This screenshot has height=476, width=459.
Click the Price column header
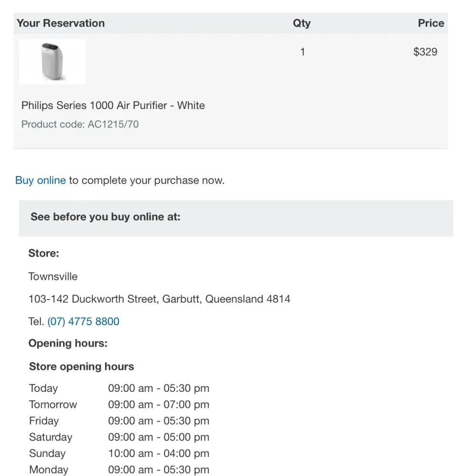tap(430, 23)
